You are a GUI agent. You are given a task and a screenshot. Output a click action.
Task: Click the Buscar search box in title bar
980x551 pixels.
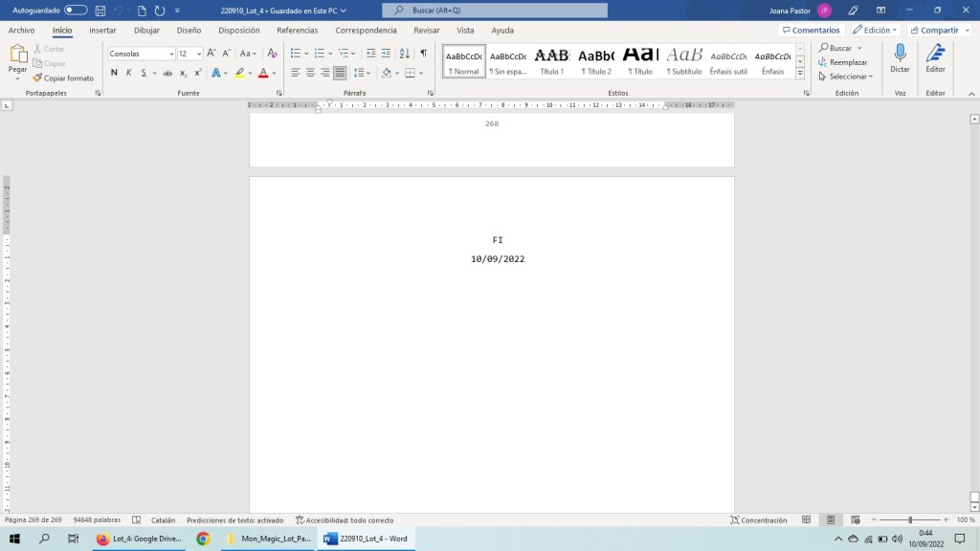pos(495,11)
